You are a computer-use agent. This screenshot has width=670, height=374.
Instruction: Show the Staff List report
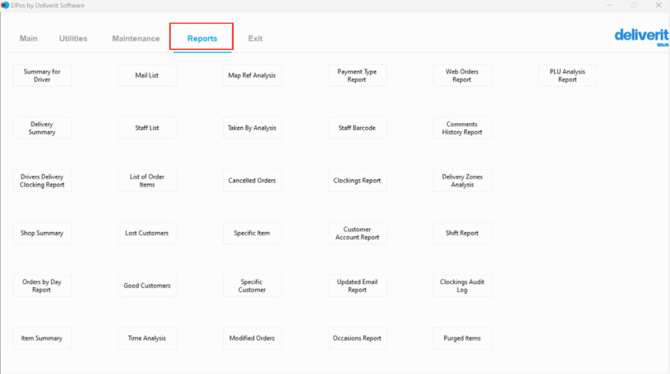click(x=147, y=128)
